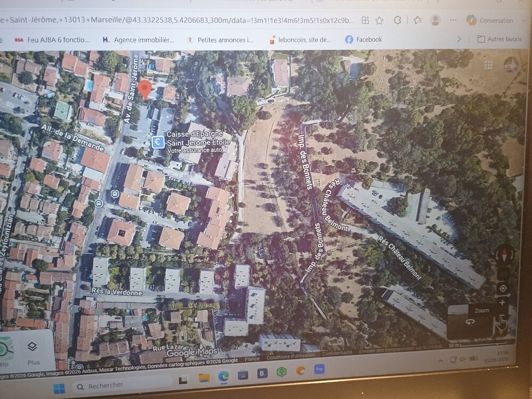The image size is (532, 399).
Task: Click the France link in map footer
Action: tap(252, 359)
